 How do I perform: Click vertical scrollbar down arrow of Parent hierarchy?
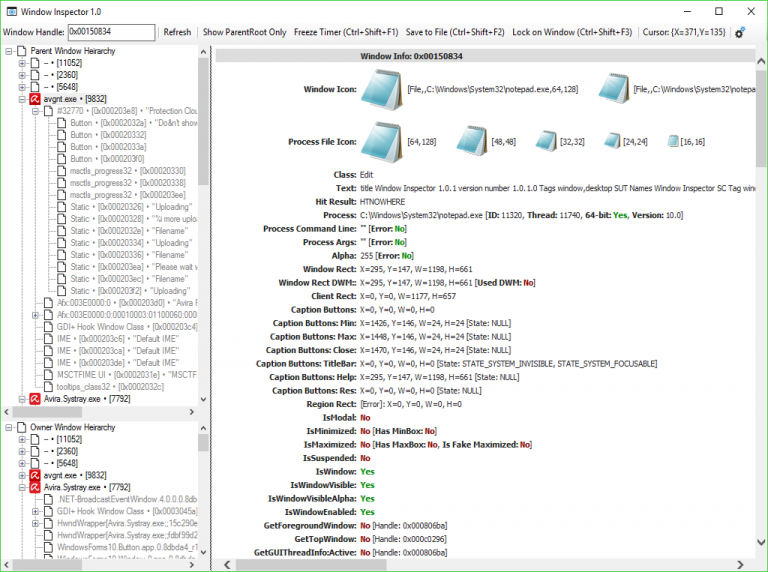click(x=203, y=400)
